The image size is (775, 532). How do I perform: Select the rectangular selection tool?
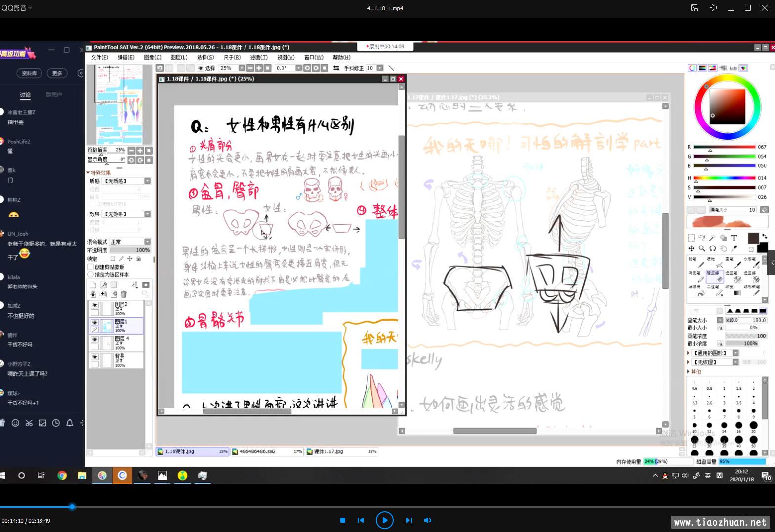691,238
